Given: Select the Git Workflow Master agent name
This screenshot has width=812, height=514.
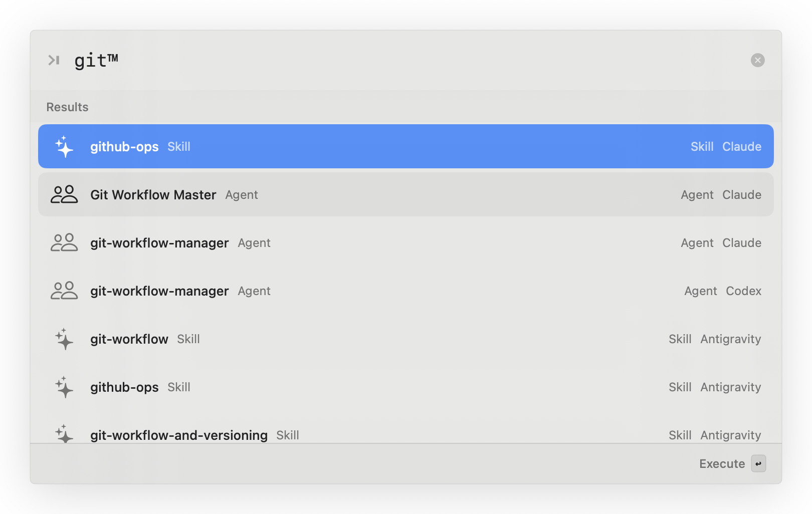Looking at the screenshot, I should click(153, 195).
